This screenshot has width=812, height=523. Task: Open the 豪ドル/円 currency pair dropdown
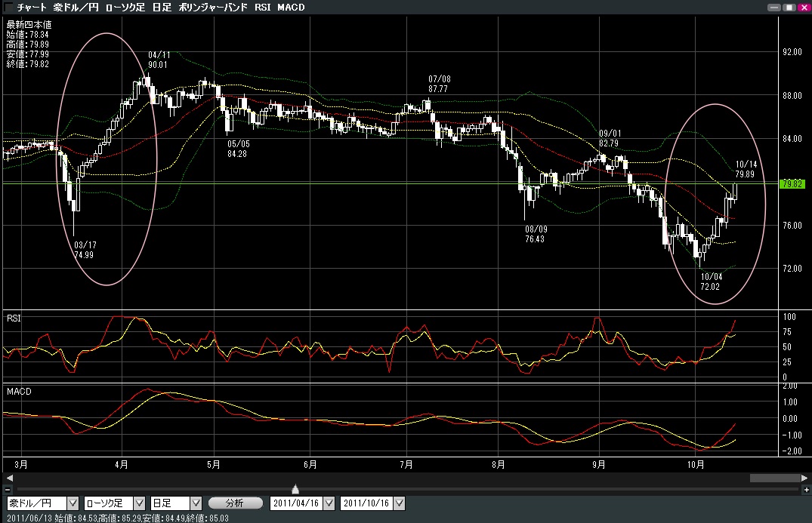coord(73,503)
